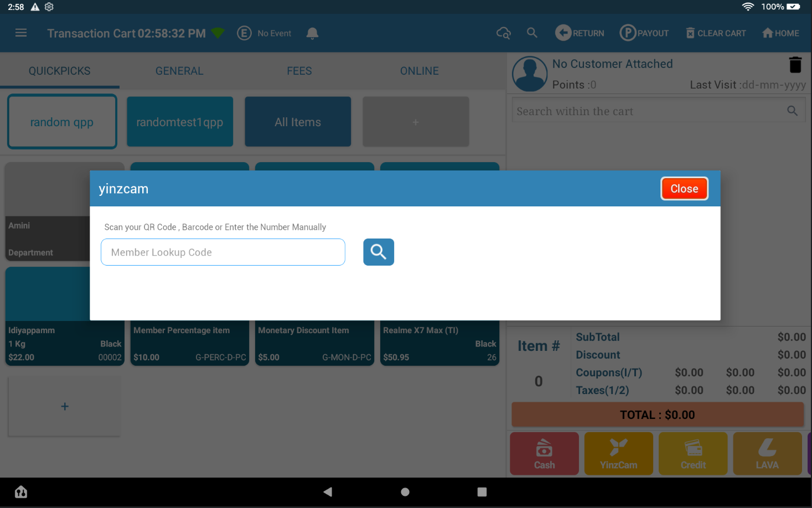Viewport: 812px width, 508px height.
Task: Add a new quickpick page tile
Action: tap(416, 122)
